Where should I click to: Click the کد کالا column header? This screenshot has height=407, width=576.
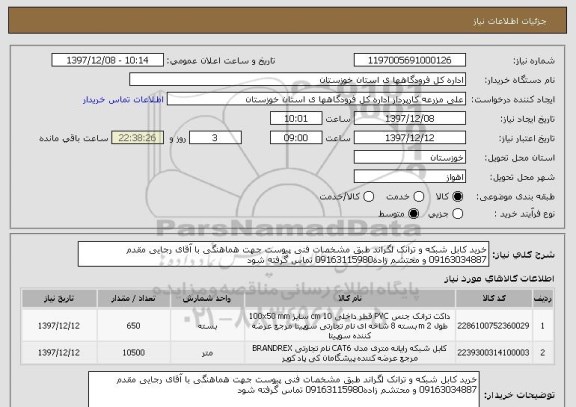point(494,298)
